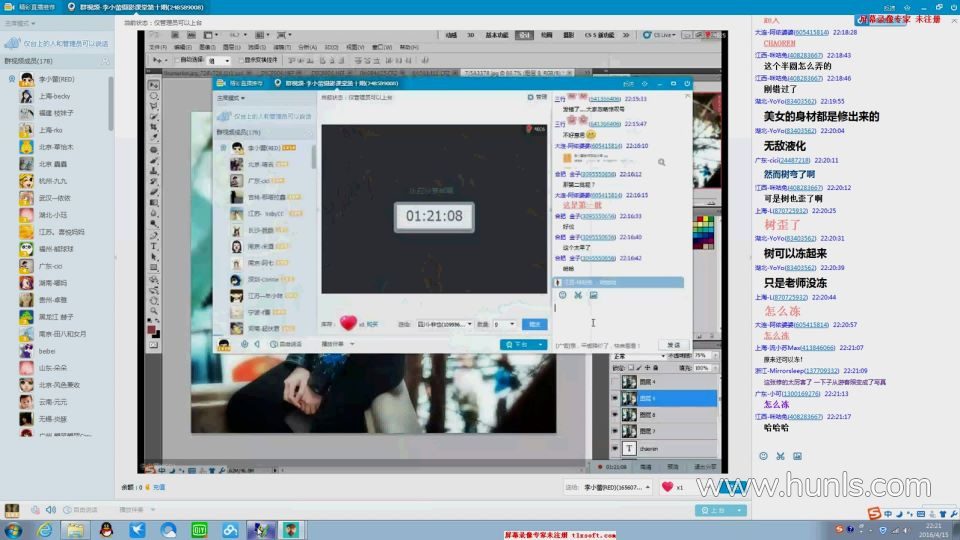Click the member list scrollbar in the left panel
960x540 pixels.
pyautogui.click(x=111, y=103)
